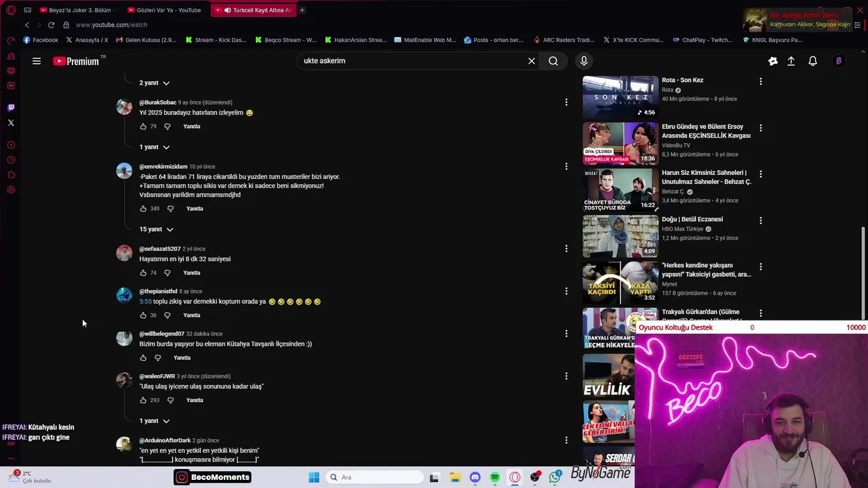Open File Explorer from the taskbar

pos(454,477)
